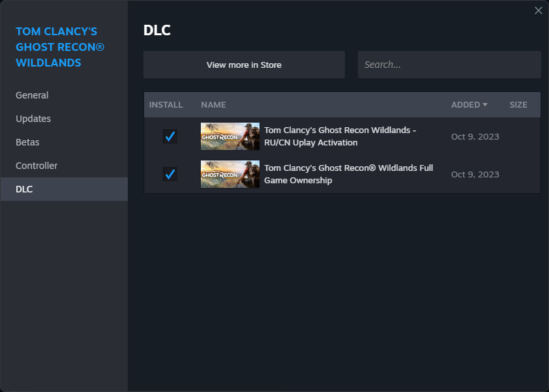Close the properties dialog with the X
This screenshot has height=392, width=549.
coord(539,10)
